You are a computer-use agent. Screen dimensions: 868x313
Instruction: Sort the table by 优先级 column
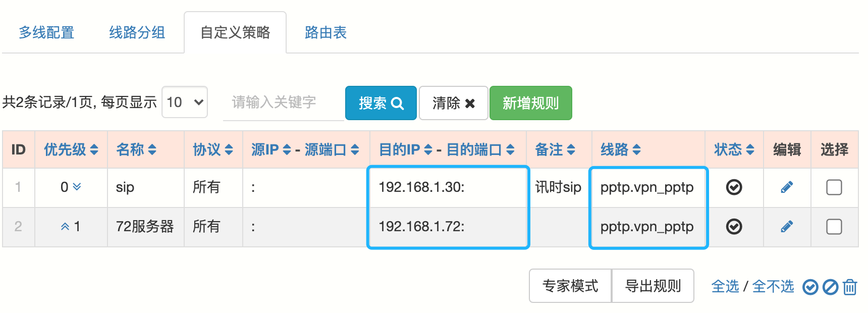point(71,149)
